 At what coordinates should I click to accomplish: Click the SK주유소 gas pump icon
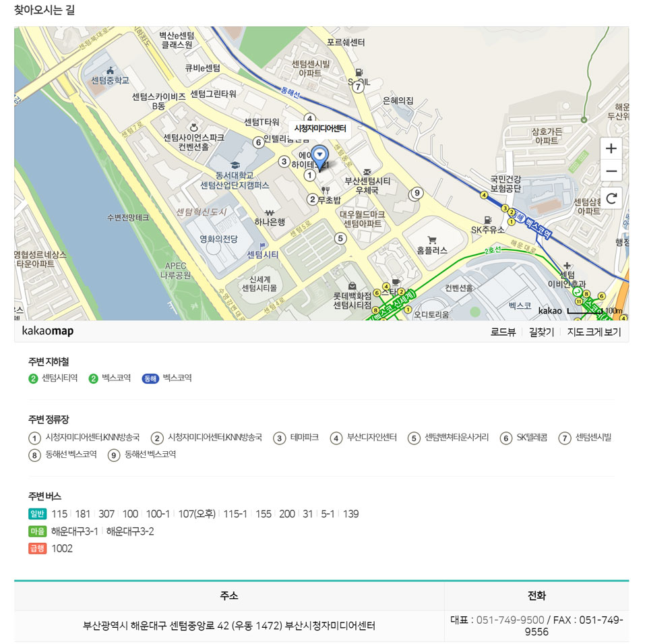point(488,220)
